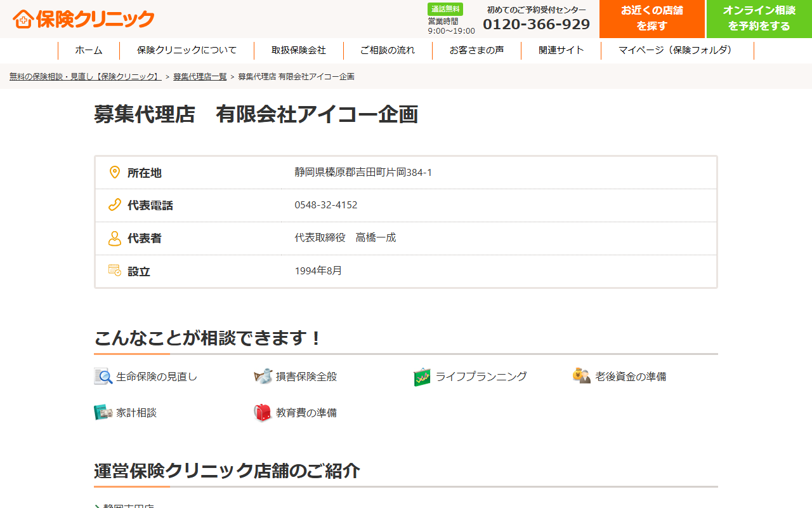Click the date 1994年8月
Viewport: 812px width, 508px height.
coord(318,271)
